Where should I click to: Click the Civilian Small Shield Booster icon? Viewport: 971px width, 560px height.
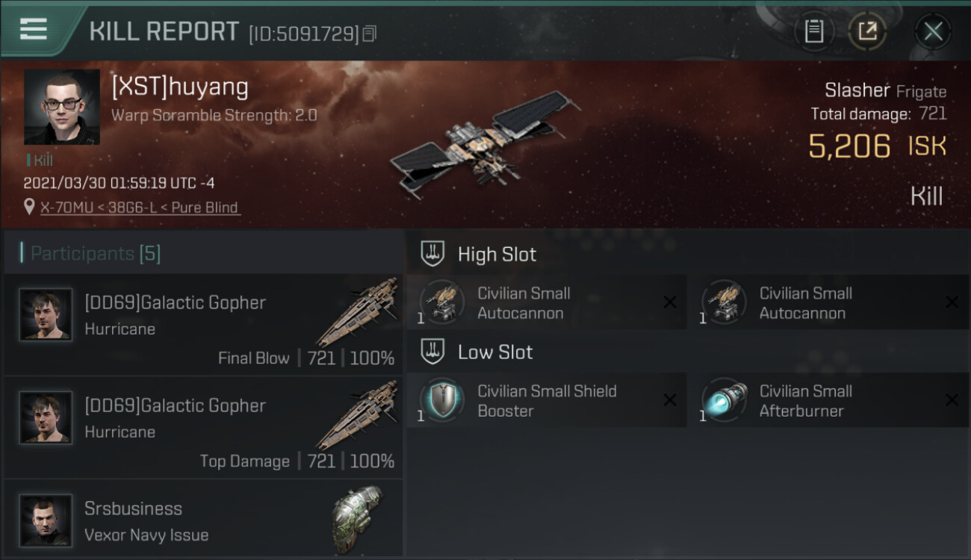[x=442, y=400]
